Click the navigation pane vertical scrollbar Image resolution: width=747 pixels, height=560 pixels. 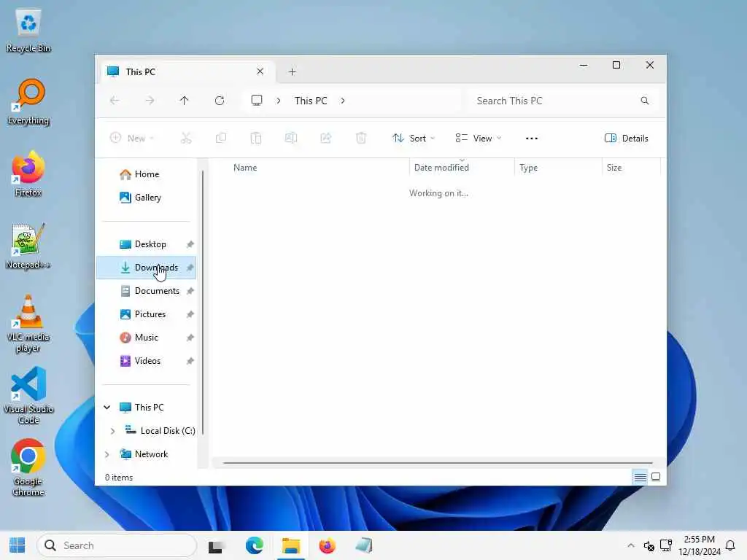203,302
